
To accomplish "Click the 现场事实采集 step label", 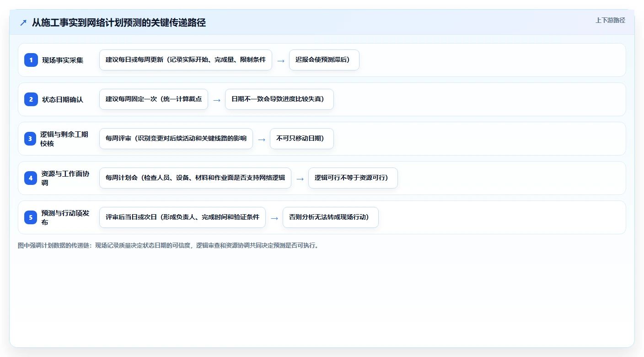I will (63, 60).
